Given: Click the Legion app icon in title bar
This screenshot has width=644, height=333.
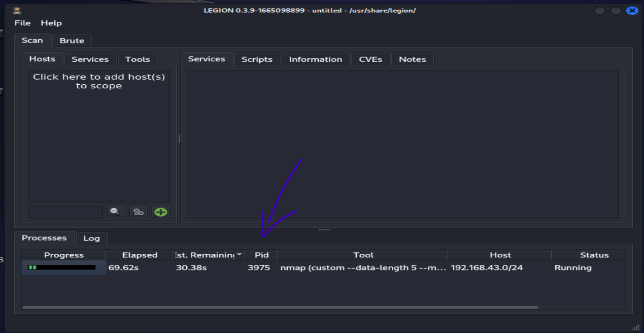Looking at the screenshot, I should [17, 11].
